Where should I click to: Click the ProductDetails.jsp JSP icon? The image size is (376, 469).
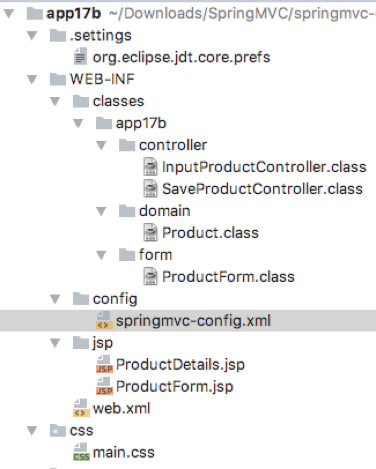click(104, 364)
